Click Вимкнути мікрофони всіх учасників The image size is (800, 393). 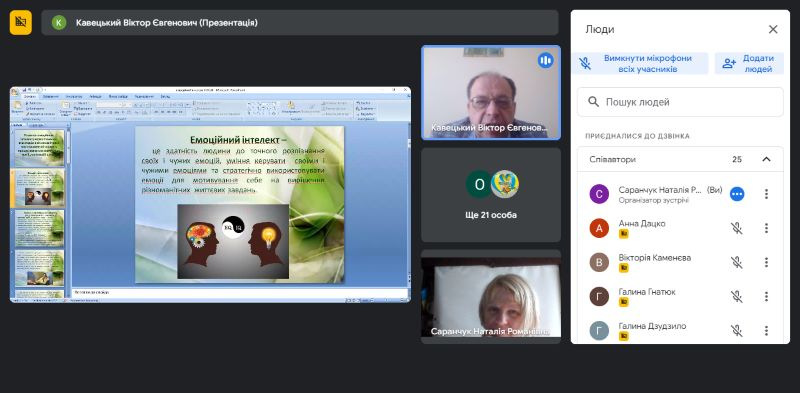(640, 63)
